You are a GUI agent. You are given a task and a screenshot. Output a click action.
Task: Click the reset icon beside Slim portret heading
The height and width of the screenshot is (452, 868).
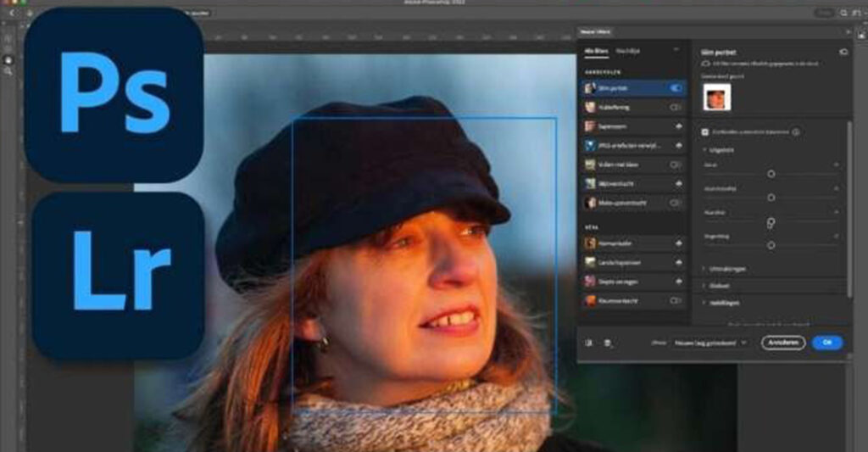click(x=843, y=52)
